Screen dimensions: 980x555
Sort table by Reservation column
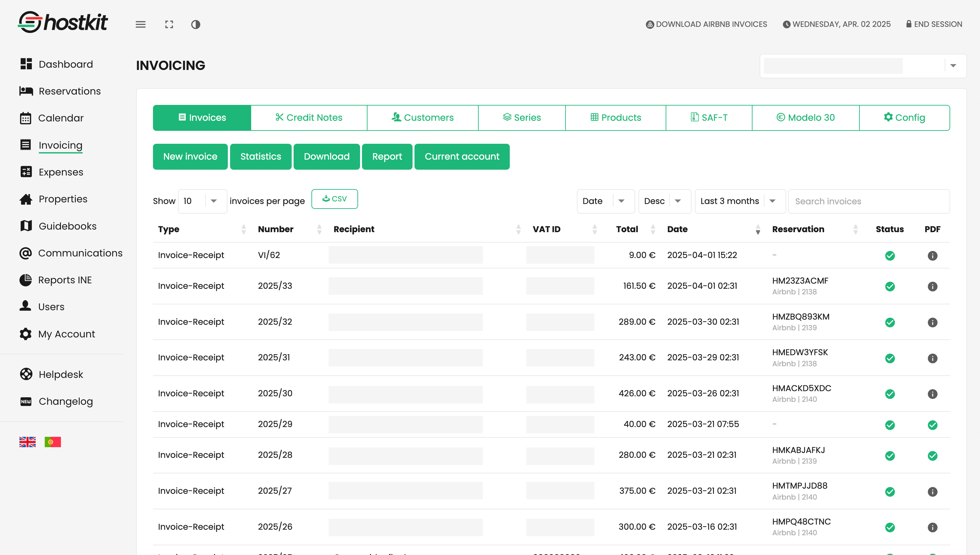[814, 230]
